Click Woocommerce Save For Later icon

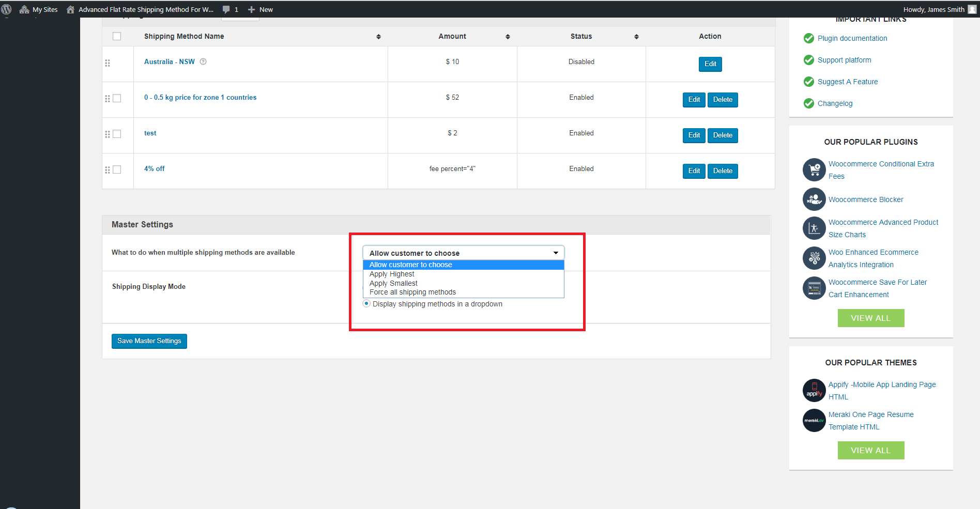click(x=814, y=288)
